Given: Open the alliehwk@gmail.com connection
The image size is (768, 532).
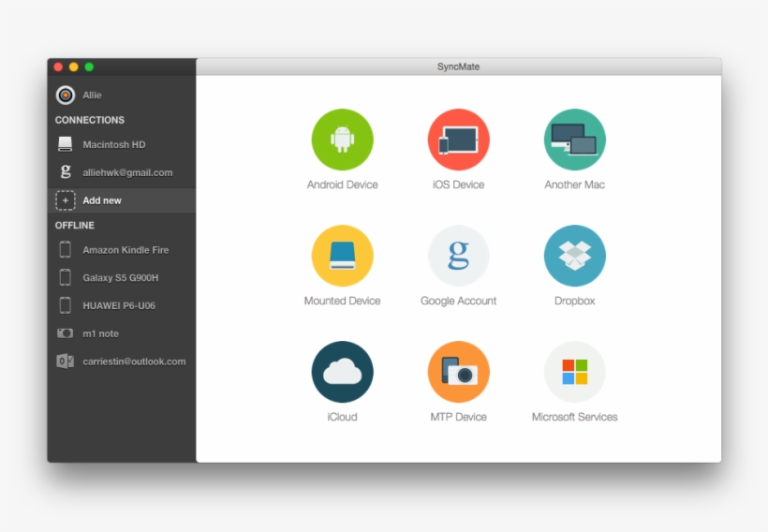Looking at the screenshot, I should [122, 172].
